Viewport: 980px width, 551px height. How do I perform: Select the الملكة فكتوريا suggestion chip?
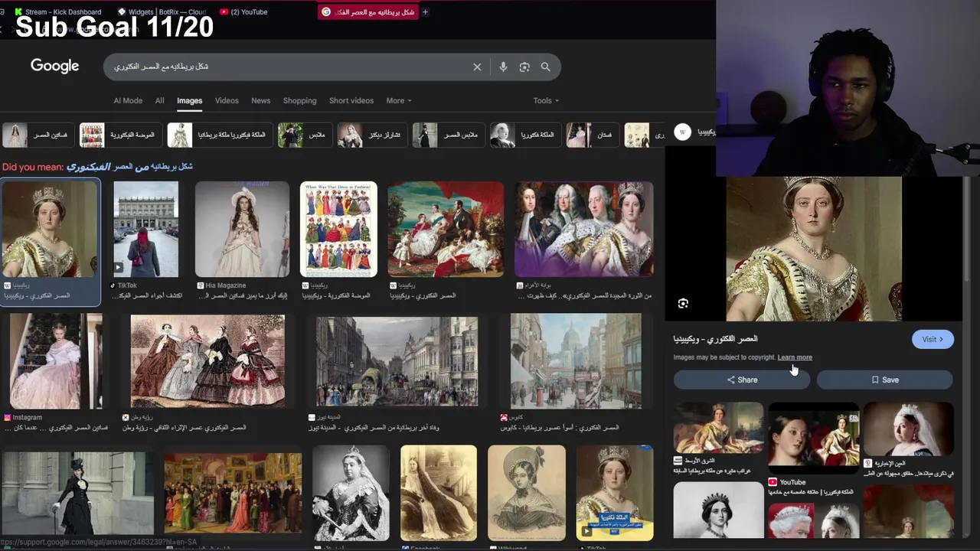[x=524, y=135]
